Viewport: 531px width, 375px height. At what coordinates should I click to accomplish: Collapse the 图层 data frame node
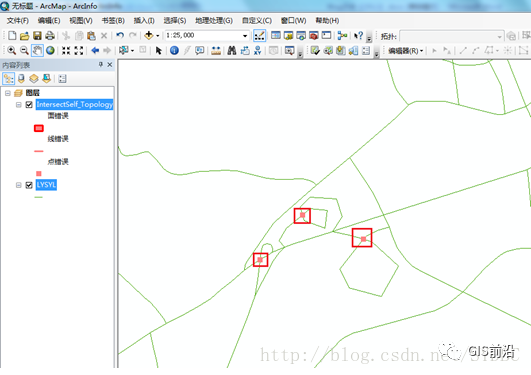[8, 93]
